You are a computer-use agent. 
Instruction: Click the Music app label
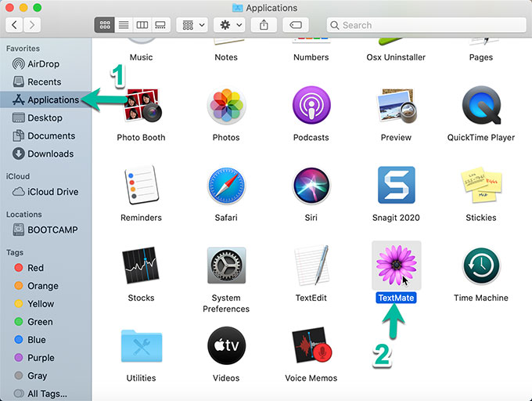(x=141, y=57)
